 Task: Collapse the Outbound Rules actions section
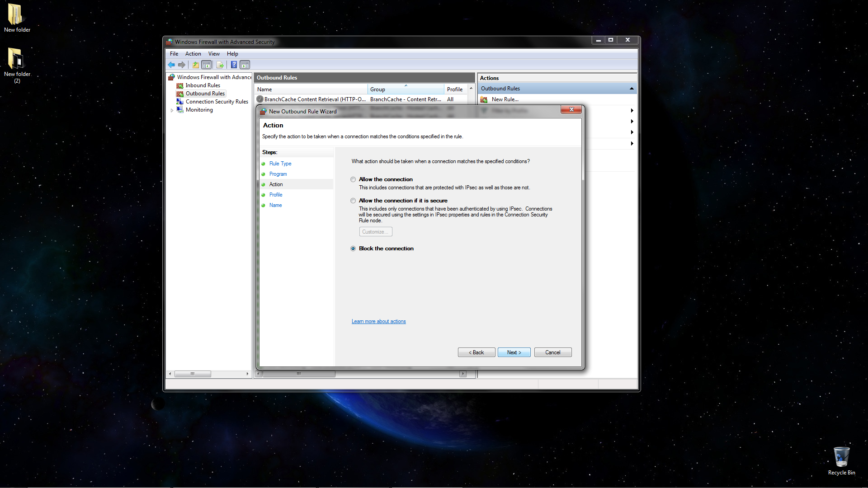(632, 89)
